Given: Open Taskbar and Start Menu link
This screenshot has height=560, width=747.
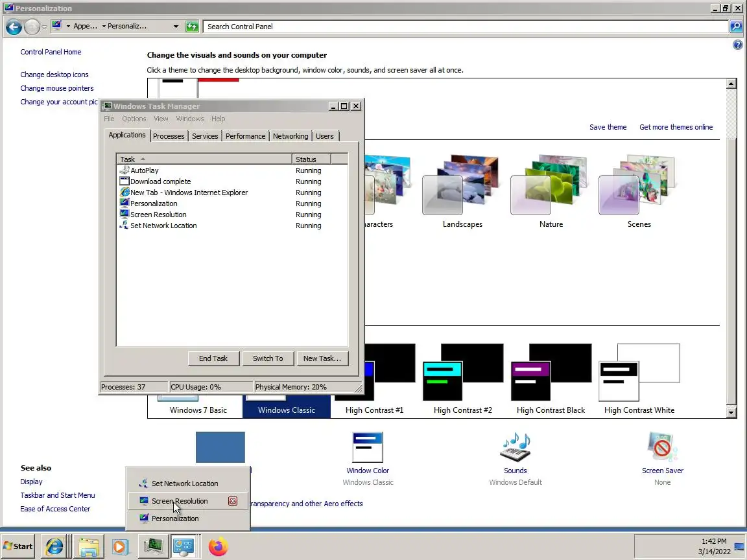Looking at the screenshot, I should [x=57, y=495].
